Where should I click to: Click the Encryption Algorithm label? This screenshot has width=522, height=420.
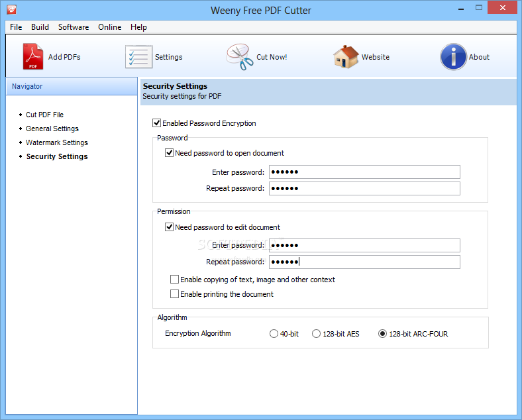198,333
